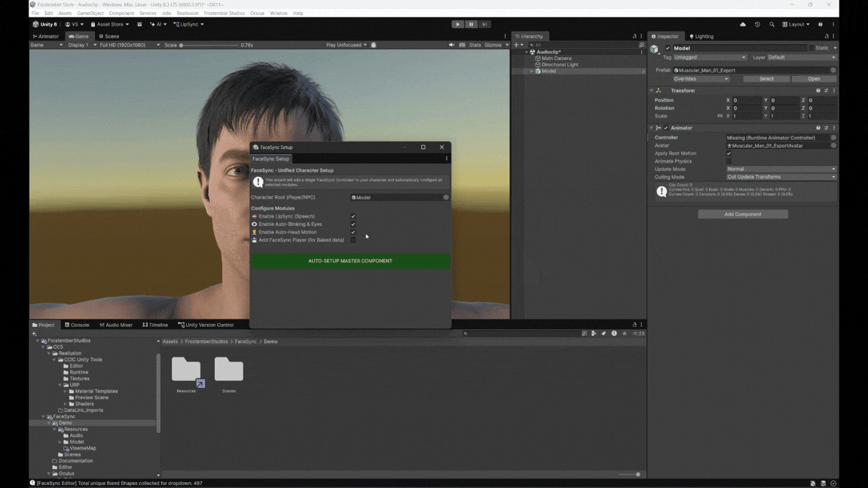
Task: Open the FaceSync Setup window options menu
Action: [x=446, y=159]
